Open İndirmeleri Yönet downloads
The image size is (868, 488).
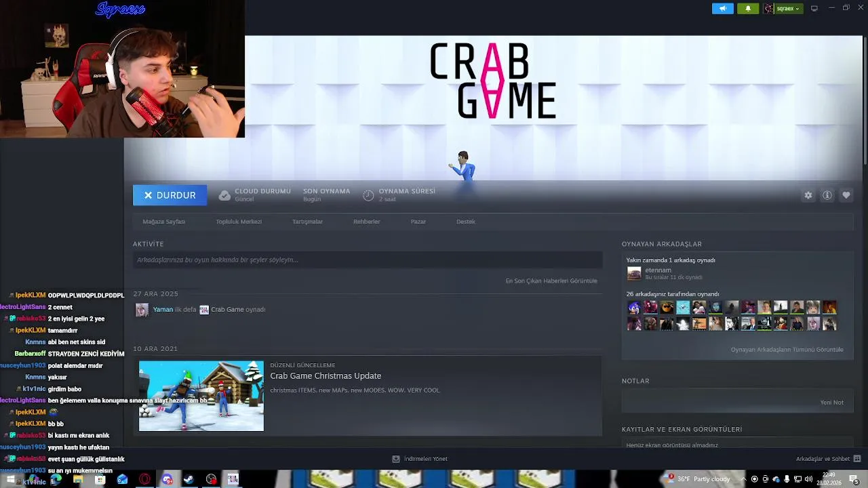(420, 459)
